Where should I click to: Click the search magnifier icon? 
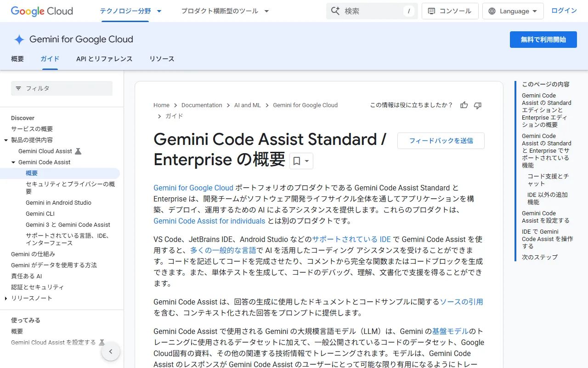pos(336,11)
